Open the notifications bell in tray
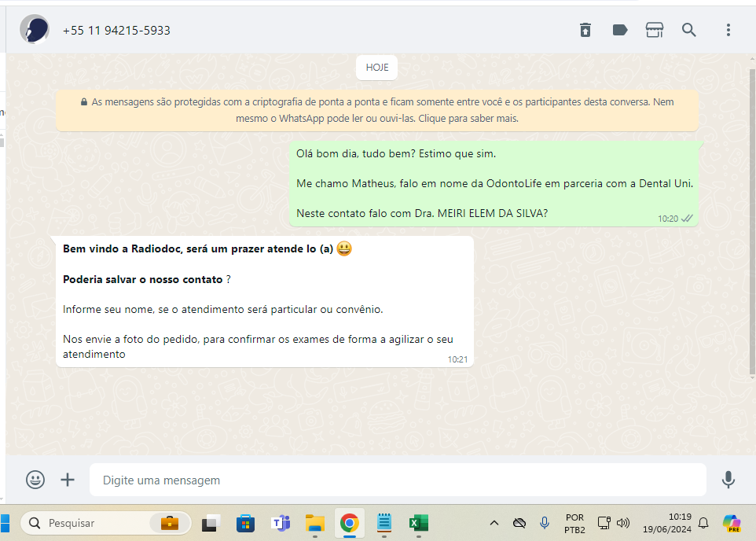The width and height of the screenshot is (756, 541). pyautogui.click(x=703, y=523)
